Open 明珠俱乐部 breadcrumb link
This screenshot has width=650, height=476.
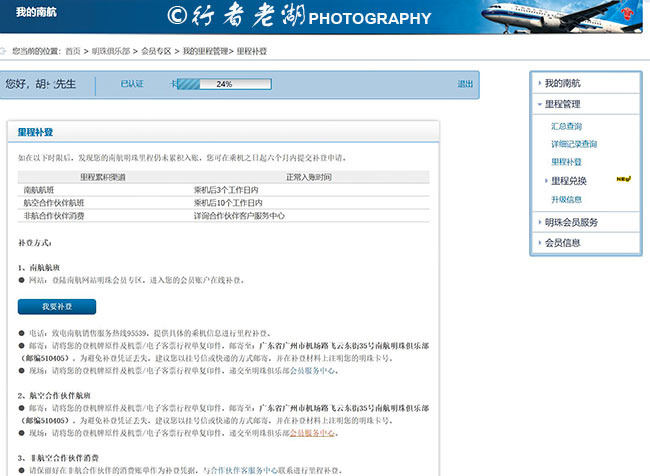[111, 51]
